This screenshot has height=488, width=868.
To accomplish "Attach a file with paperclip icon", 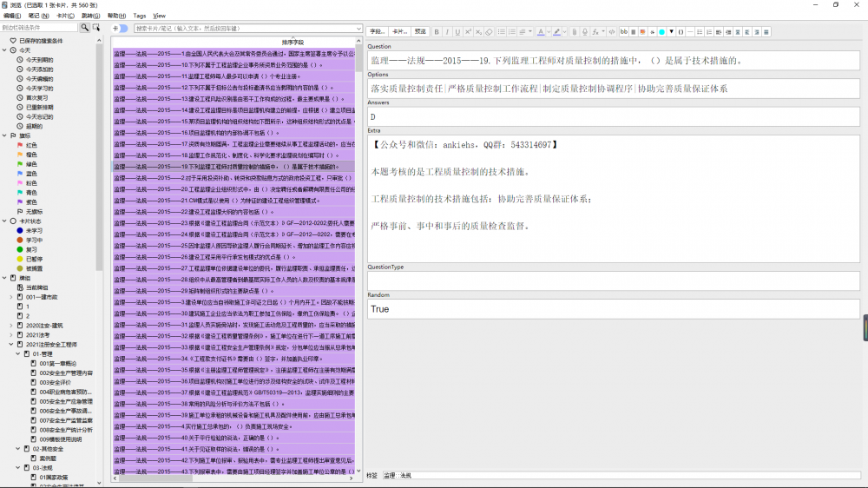I will click(574, 32).
